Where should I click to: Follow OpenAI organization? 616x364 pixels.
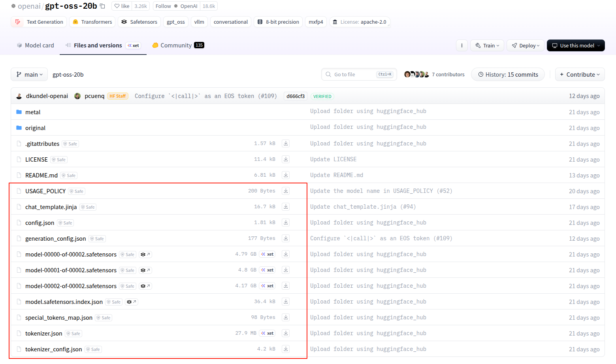[176, 6]
